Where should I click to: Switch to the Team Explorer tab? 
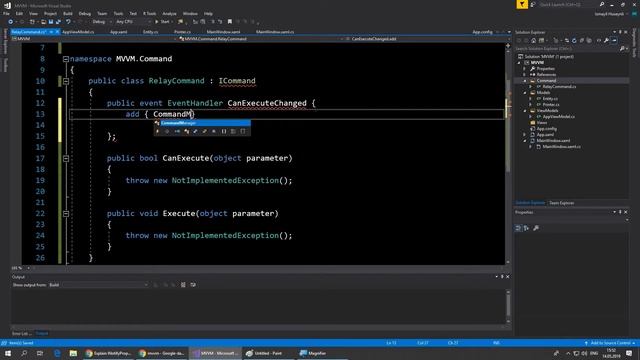coord(561,203)
